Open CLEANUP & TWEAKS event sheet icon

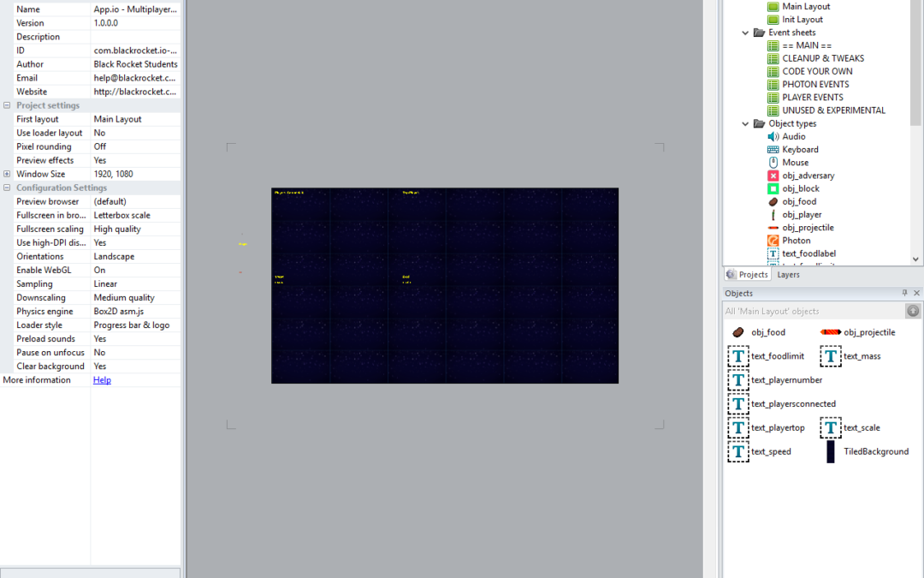point(773,58)
